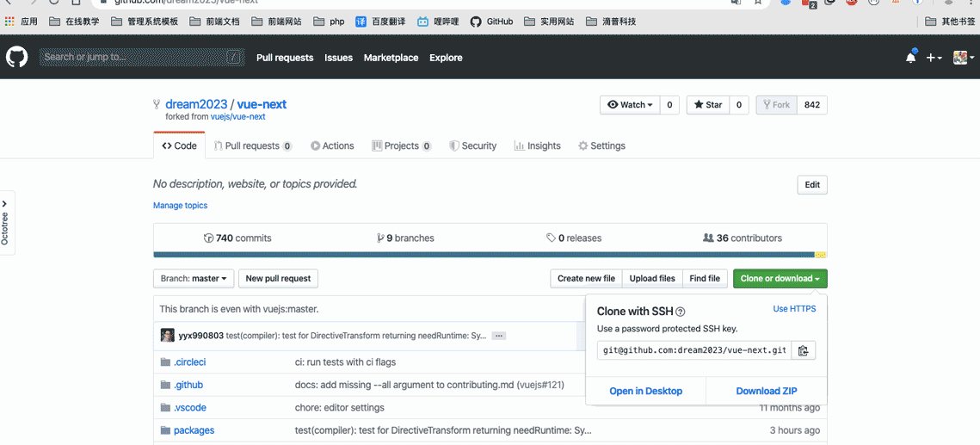This screenshot has height=445, width=980.
Task: View the 740 commits link
Action: pos(237,238)
